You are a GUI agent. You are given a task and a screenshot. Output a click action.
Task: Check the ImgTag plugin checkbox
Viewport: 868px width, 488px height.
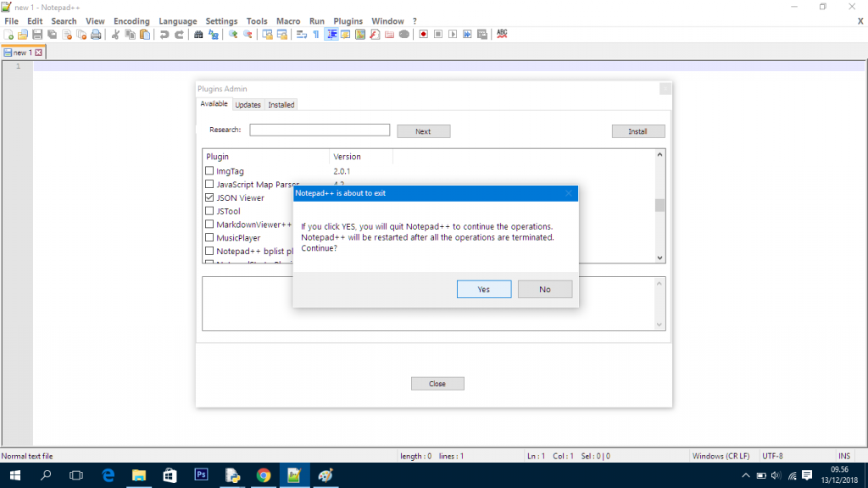click(x=209, y=171)
